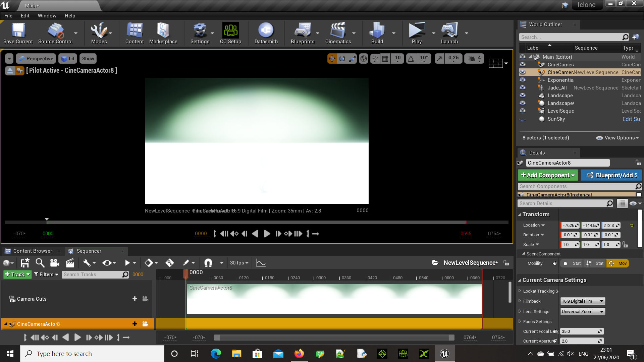The image size is (644, 362).
Task: Click the Lit view mode button
Action: [x=68, y=59]
